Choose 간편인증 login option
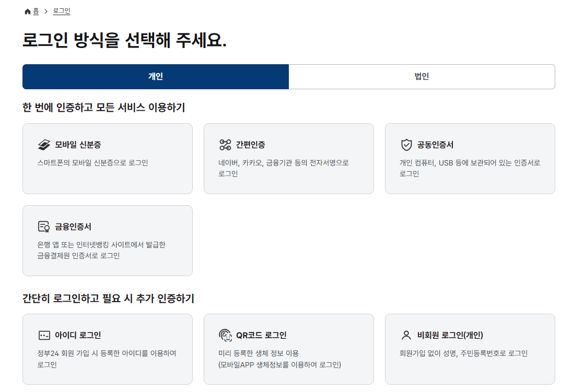 click(x=288, y=158)
